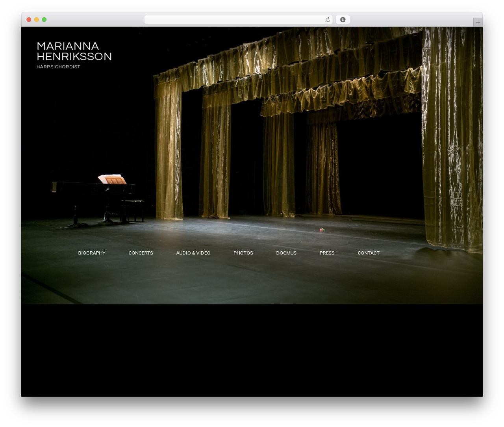Close the browser window with the red button
The height and width of the screenshot is (427, 504).
pos(29,20)
